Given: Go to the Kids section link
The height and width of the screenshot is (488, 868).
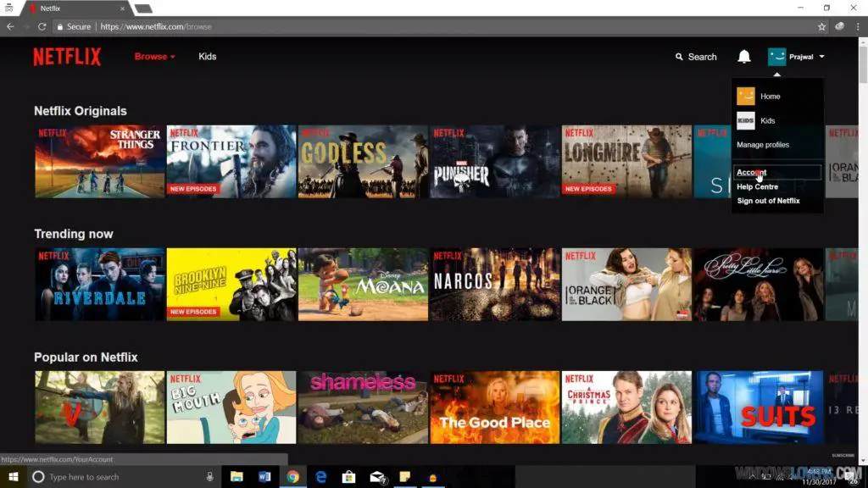Looking at the screenshot, I should [x=208, y=57].
